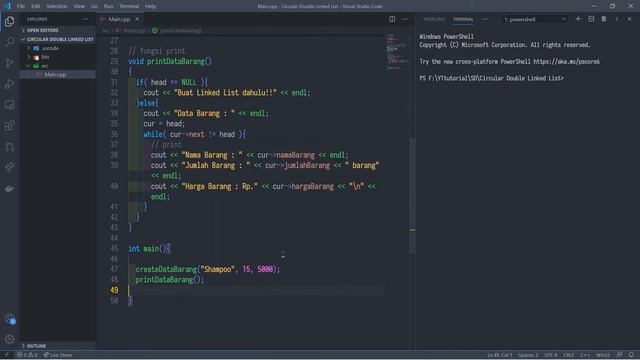This screenshot has height=360, width=640.
Task: Expand the bin folder
Action: click(x=58, y=57)
